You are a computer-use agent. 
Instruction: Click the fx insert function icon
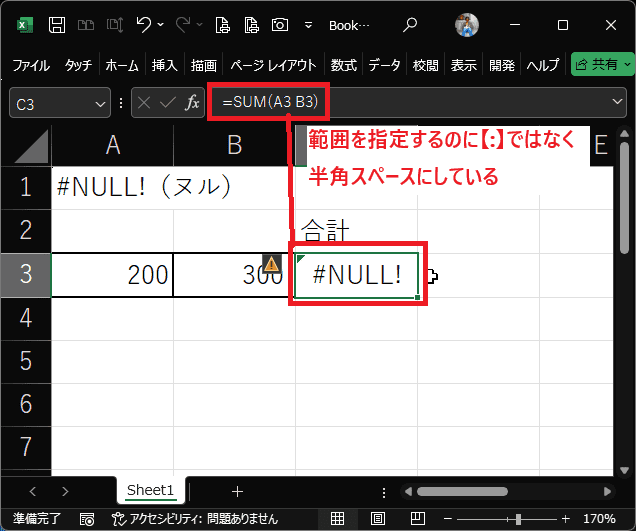click(x=193, y=102)
